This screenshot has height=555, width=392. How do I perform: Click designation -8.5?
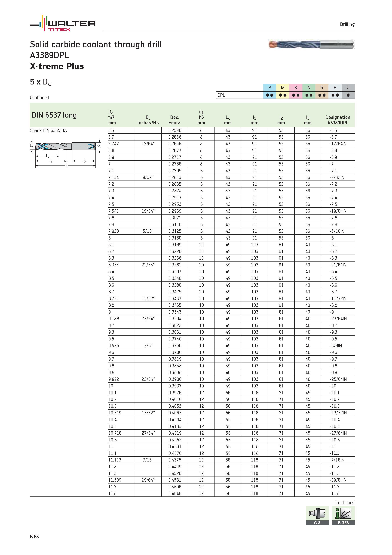(333, 278)
